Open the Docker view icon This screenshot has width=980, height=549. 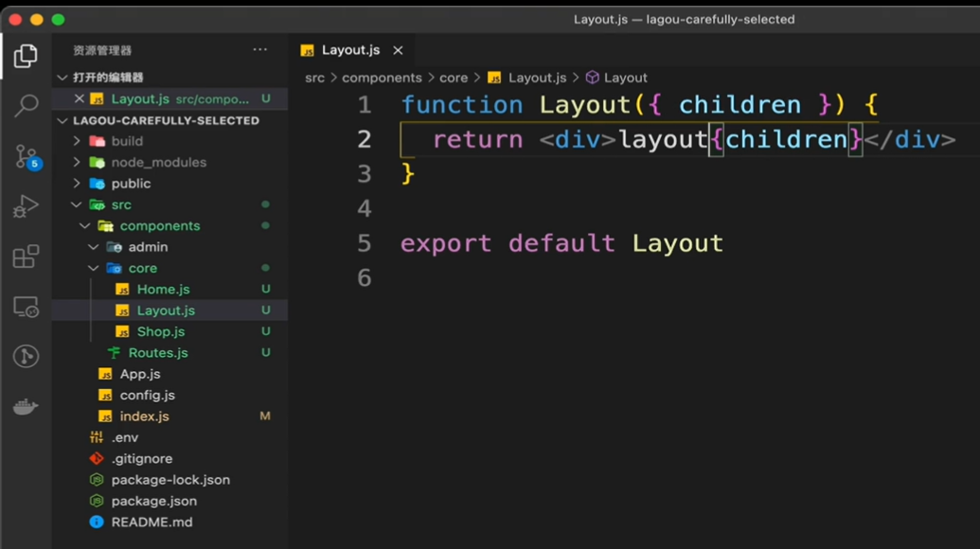[26, 407]
